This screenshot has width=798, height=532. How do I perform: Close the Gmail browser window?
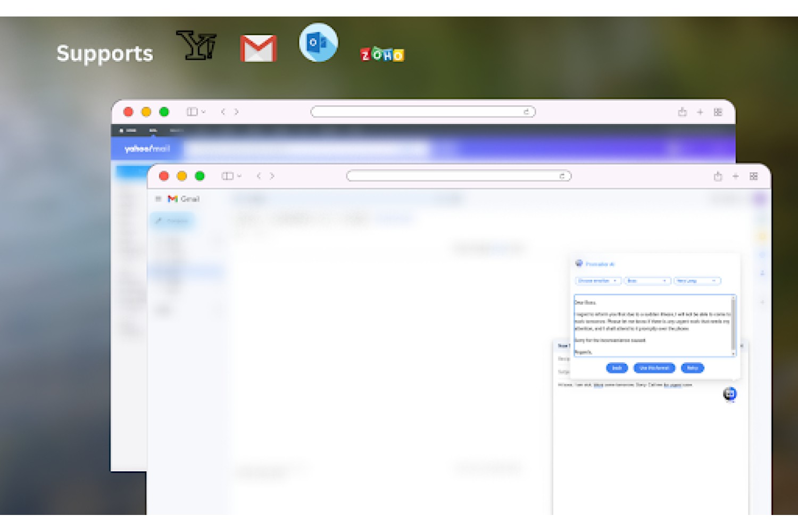pyautogui.click(x=164, y=176)
